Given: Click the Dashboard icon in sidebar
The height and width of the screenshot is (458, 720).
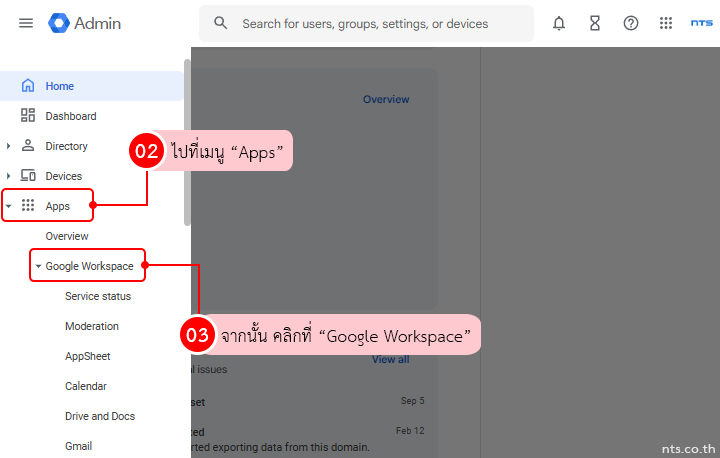Looking at the screenshot, I should click(28, 116).
